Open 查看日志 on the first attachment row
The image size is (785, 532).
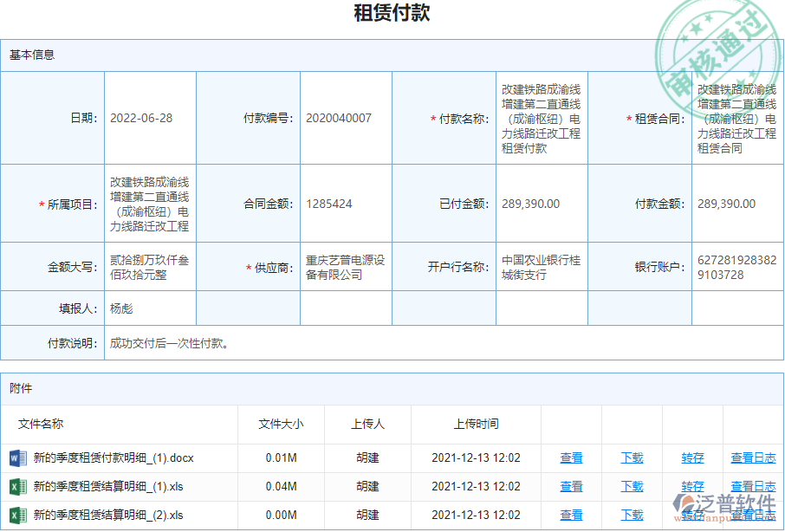pyautogui.click(x=752, y=457)
